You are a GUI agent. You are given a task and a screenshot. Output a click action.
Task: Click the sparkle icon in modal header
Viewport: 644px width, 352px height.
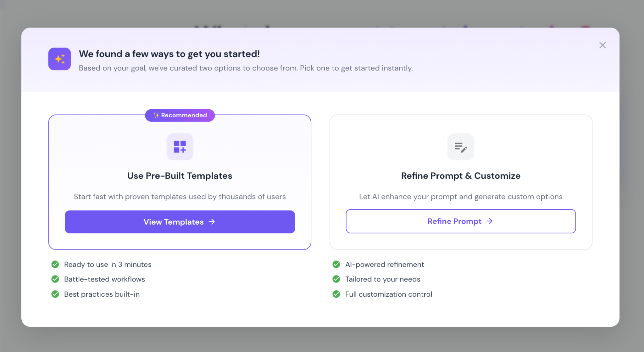click(59, 59)
